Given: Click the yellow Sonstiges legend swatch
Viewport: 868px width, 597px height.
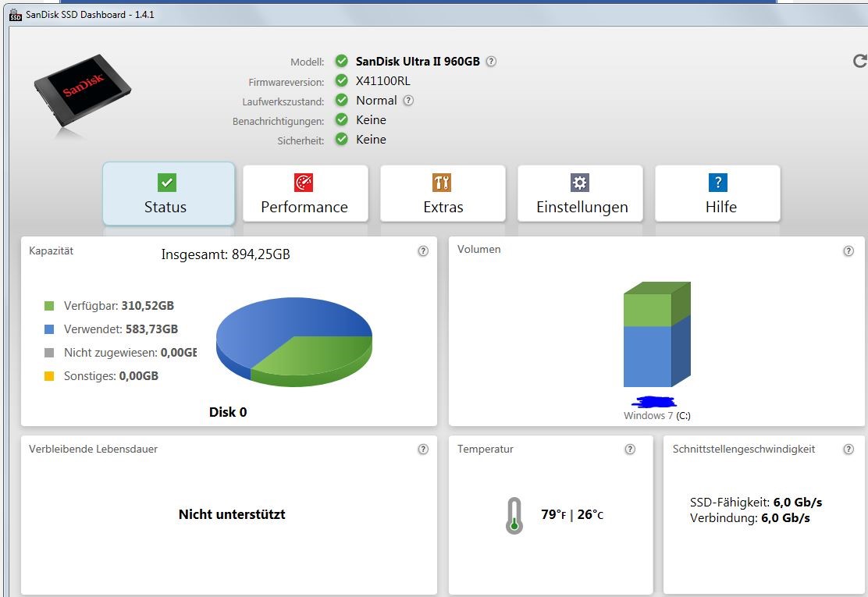Looking at the screenshot, I should click(x=49, y=376).
